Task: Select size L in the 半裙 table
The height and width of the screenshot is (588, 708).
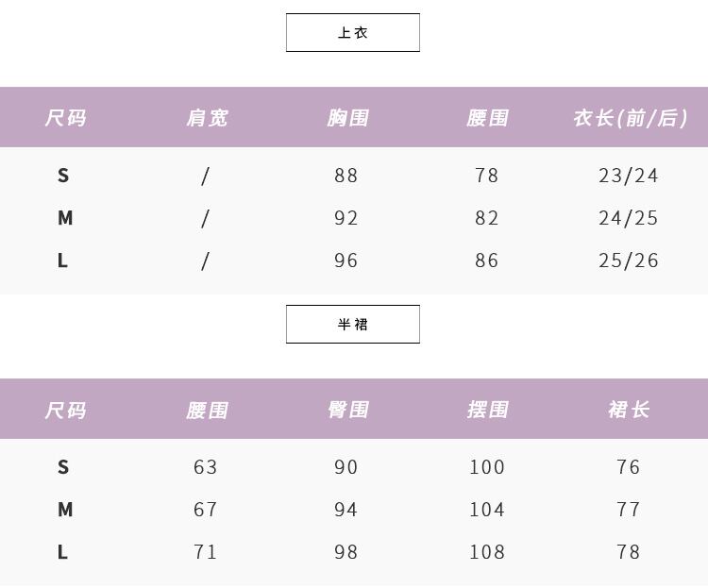Action: tap(63, 552)
